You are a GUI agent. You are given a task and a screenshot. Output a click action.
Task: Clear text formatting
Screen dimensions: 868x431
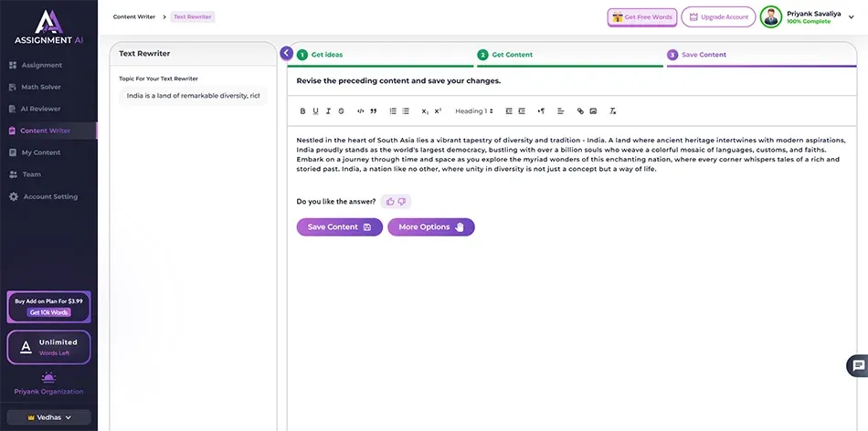[x=612, y=111]
